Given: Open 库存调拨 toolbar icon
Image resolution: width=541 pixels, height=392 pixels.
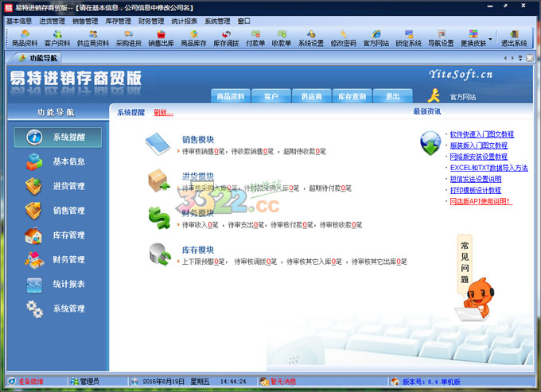Looking at the screenshot, I should (x=226, y=38).
